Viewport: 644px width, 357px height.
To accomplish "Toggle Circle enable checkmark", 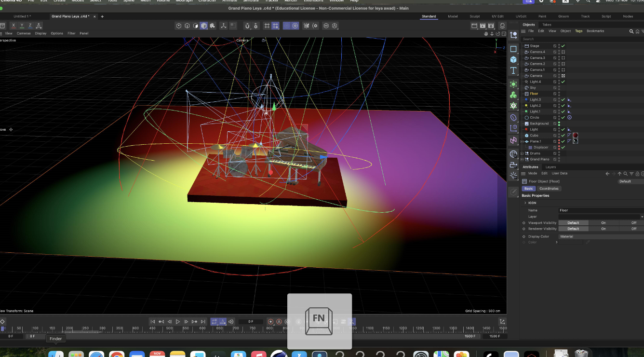I will pyautogui.click(x=563, y=117).
